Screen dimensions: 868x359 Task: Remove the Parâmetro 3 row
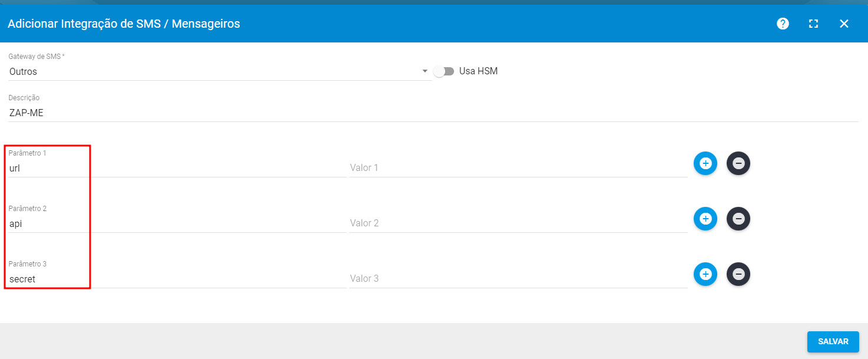pyautogui.click(x=738, y=274)
